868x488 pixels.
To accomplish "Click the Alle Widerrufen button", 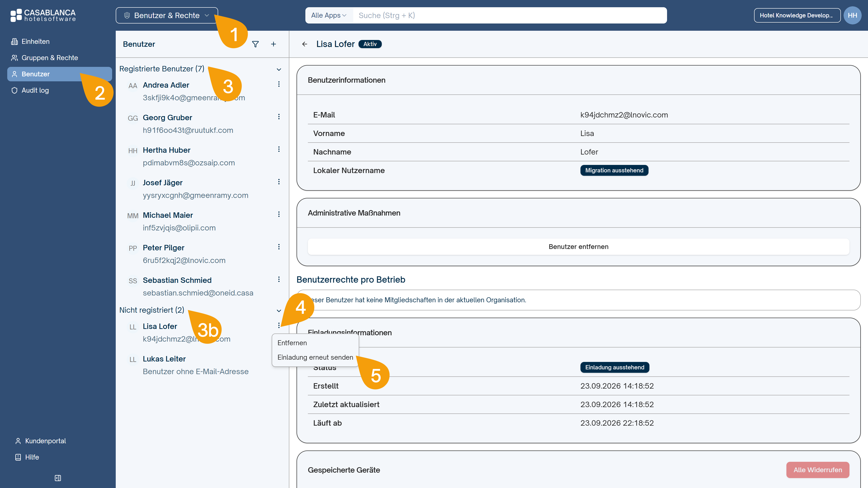I will 817,470.
